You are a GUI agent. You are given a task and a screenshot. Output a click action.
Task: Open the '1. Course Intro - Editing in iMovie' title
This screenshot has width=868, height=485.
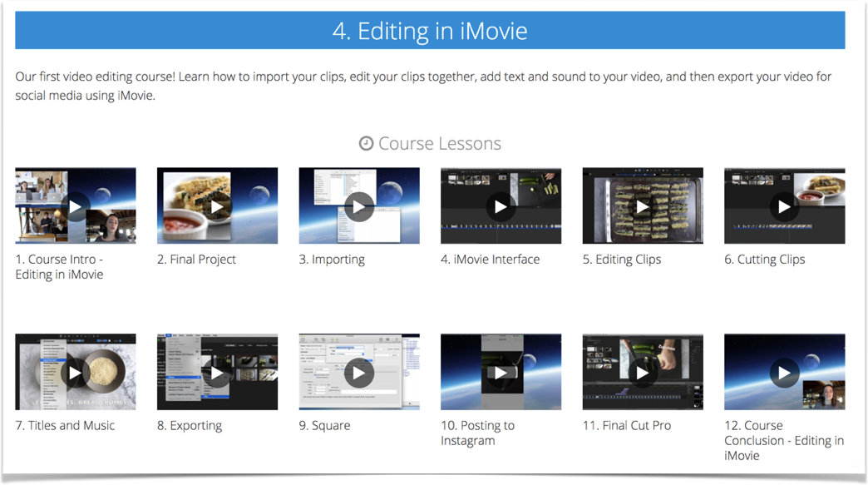point(59,267)
